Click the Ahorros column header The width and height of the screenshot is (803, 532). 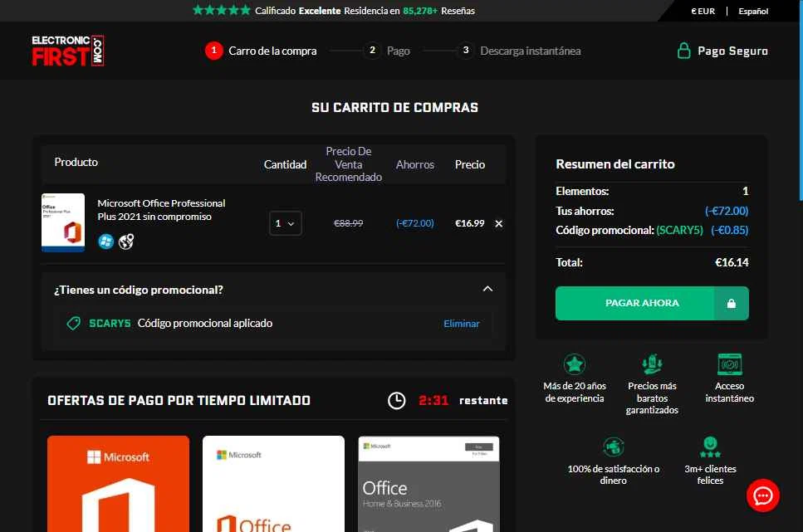pyautogui.click(x=415, y=164)
